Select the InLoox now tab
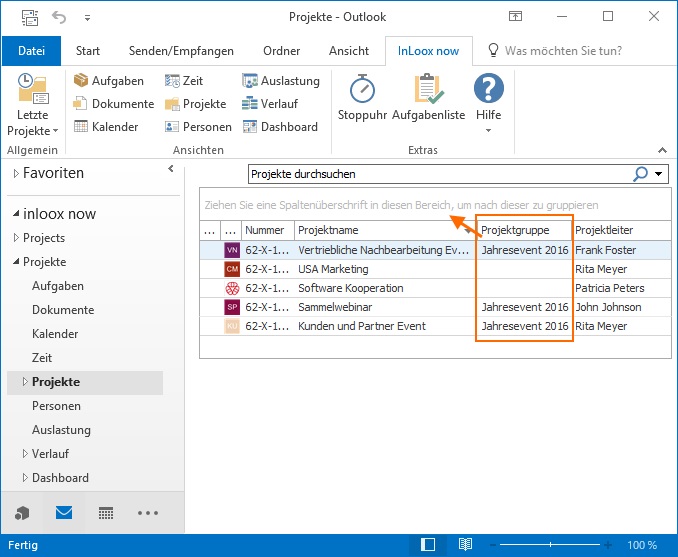The width and height of the screenshot is (678, 557). (x=428, y=51)
